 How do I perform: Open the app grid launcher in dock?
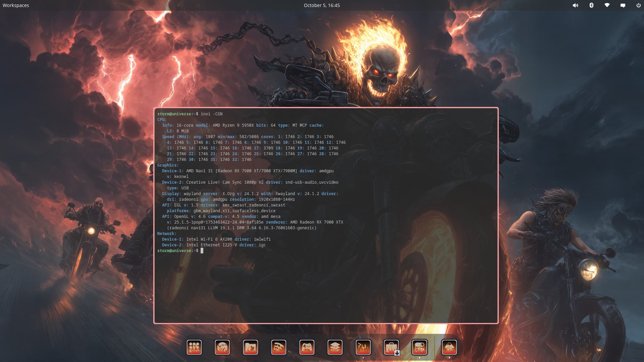(x=194, y=347)
